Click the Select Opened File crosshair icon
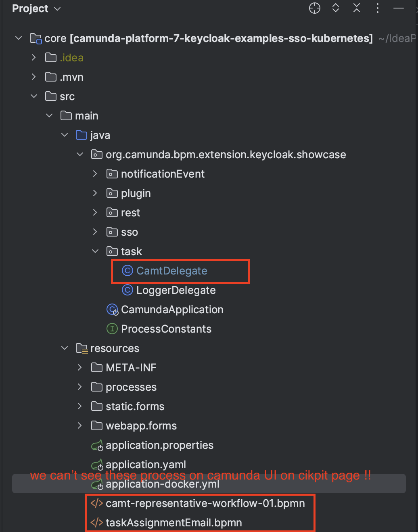Image resolution: width=418 pixels, height=532 pixels. pyautogui.click(x=315, y=8)
